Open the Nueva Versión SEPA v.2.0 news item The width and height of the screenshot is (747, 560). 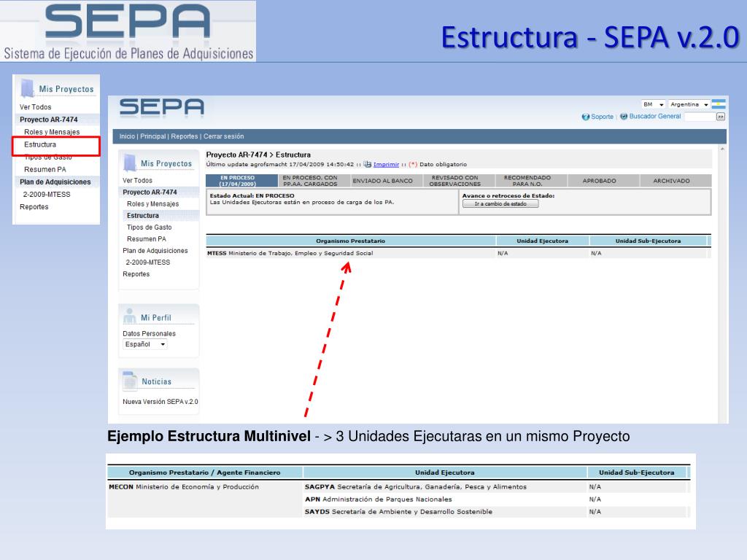(x=160, y=402)
